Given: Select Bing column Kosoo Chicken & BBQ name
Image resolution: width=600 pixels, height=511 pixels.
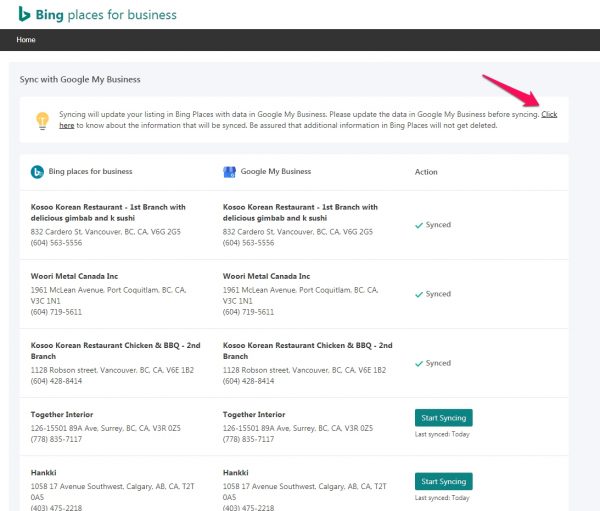Looking at the screenshot, I should pyautogui.click(x=116, y=351).
